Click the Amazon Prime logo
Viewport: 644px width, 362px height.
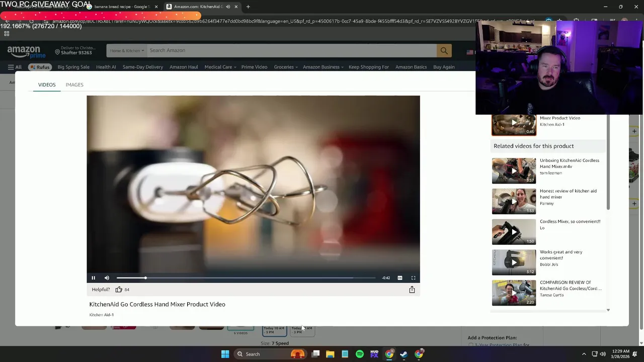click(26, 51)
